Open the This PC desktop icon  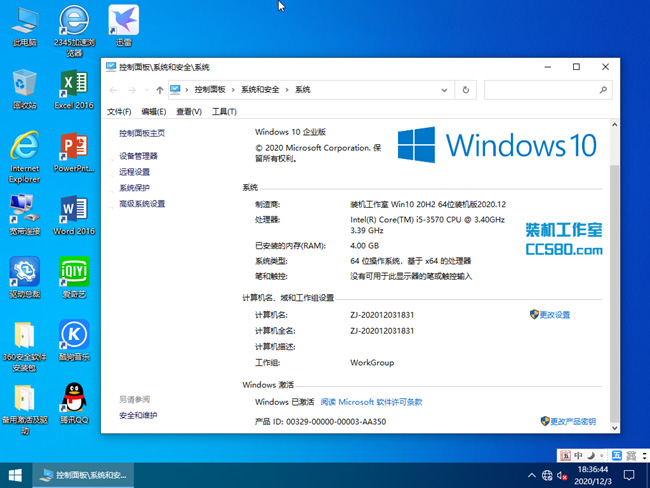(24, 26)
